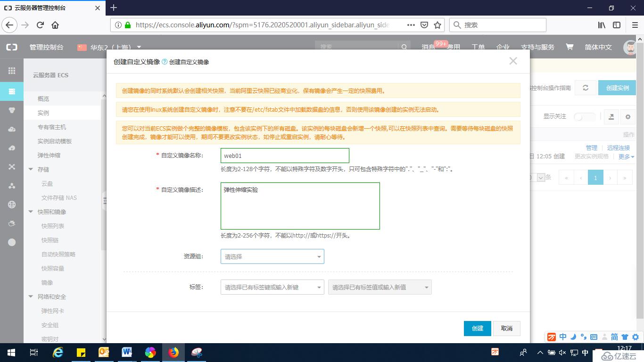Open 云盘 under 存储
This screenshot has width=644, height=362.
point(47,184)
